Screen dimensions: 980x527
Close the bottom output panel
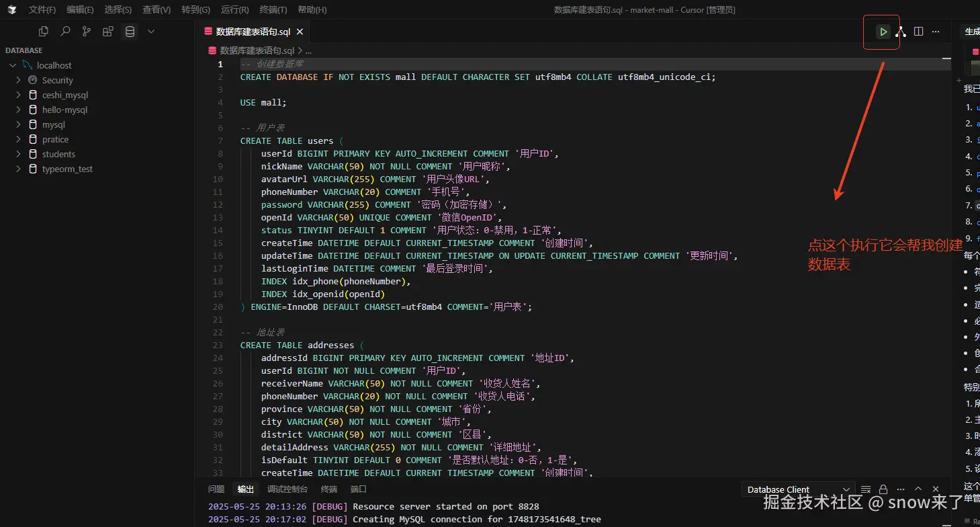tap(936, 489)
